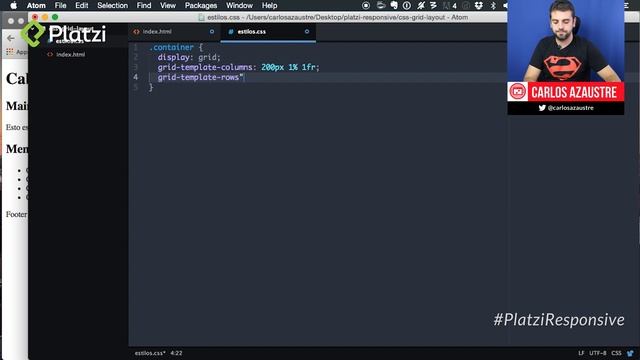Open the Apple menu
The image size is (640, 360).
coord(13,5)
